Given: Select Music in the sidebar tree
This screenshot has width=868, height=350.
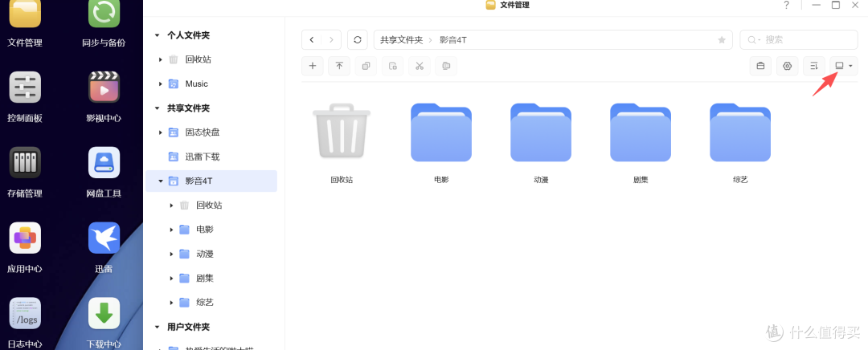Looking at the screenshot, I should tap(197, 84).
